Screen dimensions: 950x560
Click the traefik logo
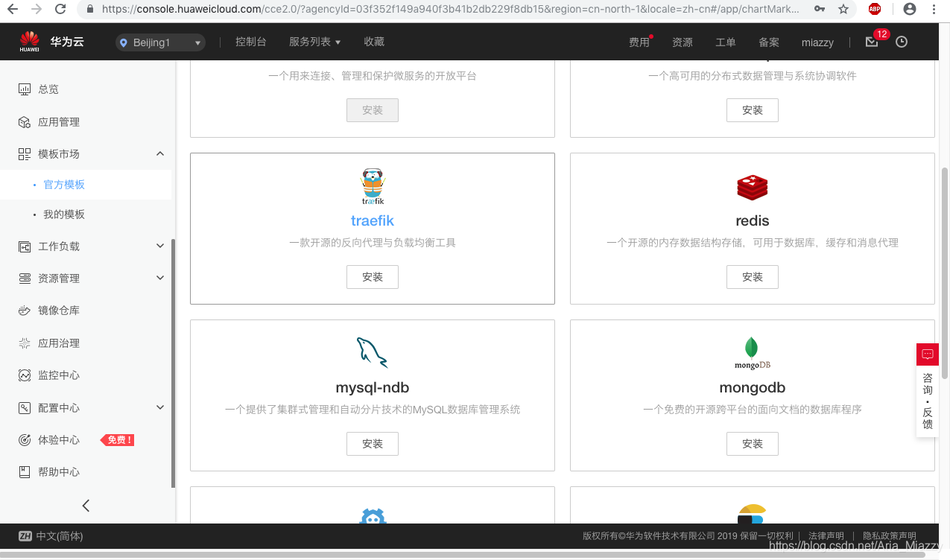point(373,187)
